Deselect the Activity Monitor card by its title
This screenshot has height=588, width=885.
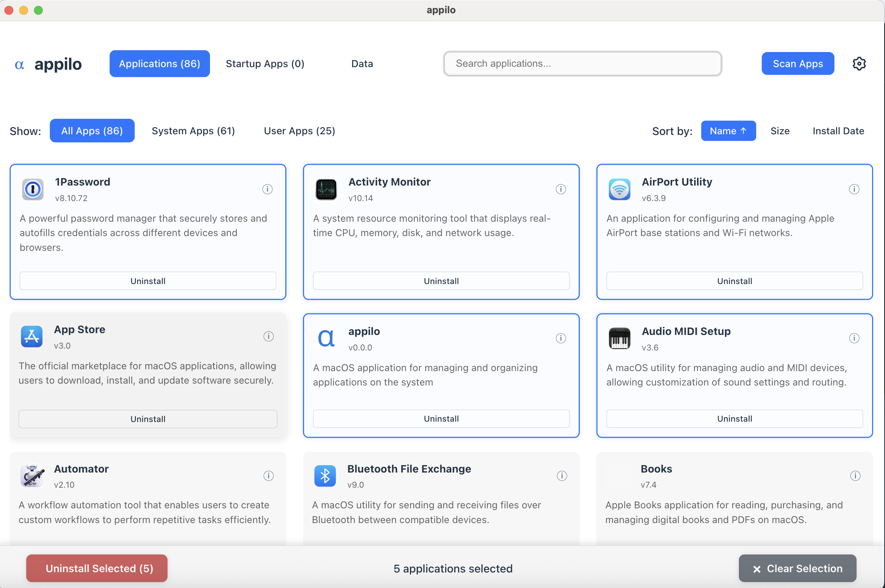click(x=389, y=182)
